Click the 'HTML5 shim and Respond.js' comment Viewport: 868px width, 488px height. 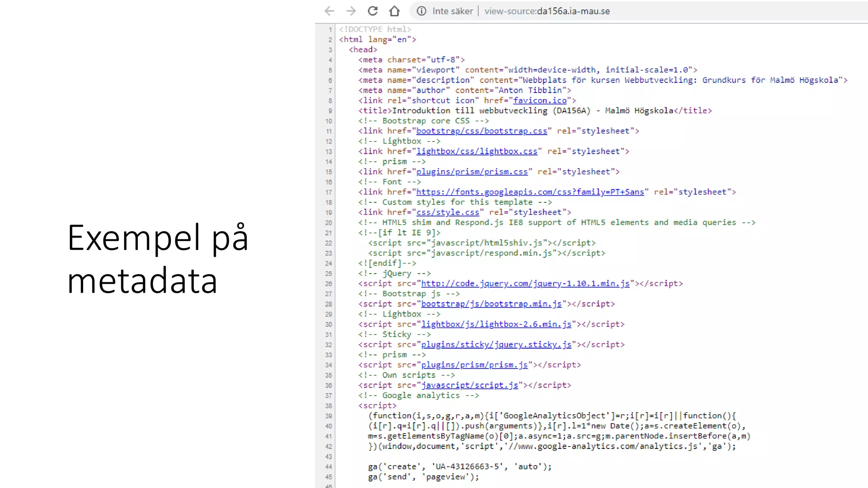coord(556,222)
